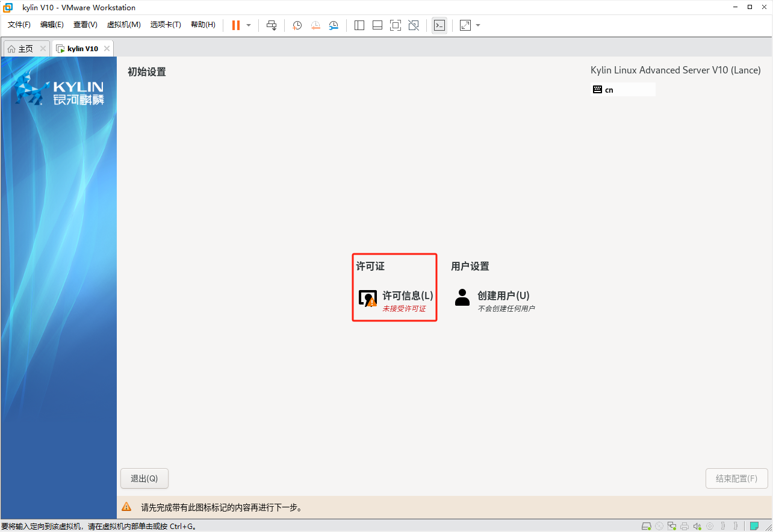Open the 文件(F) menu
The image size is (773, 532).
[x=19, y=25]
